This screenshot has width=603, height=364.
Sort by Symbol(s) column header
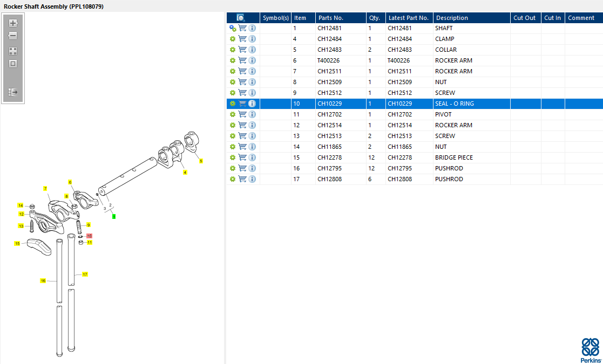click(x=275, y=18)
